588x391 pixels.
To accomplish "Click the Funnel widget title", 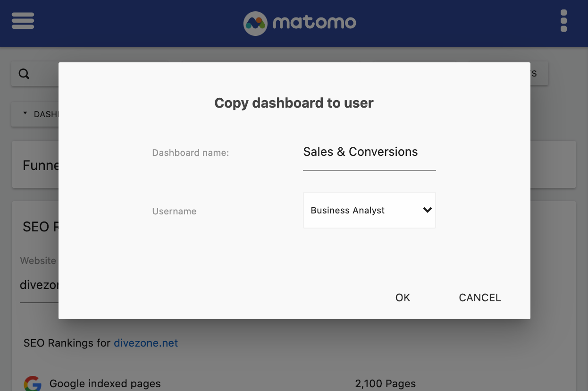I will pos(40,164).
